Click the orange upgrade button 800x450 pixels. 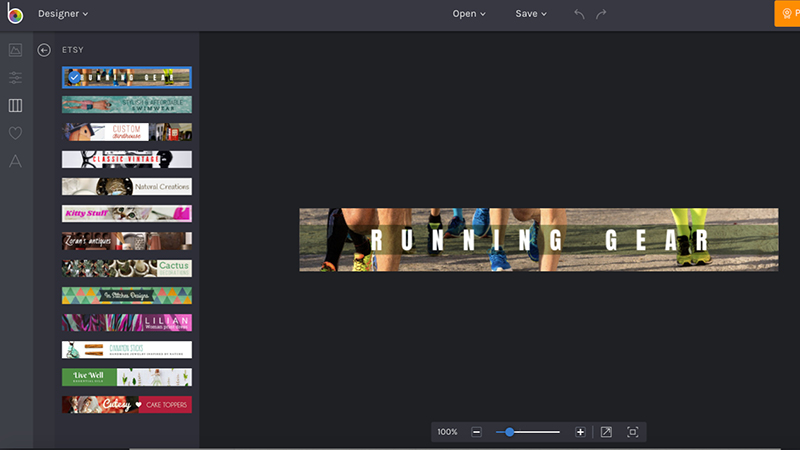787,14
